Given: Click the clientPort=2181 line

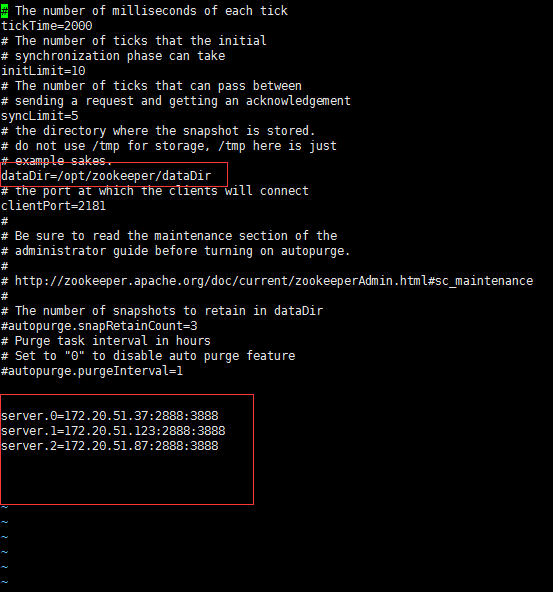Looking at the screenshot, I should (x=54, y=206).
